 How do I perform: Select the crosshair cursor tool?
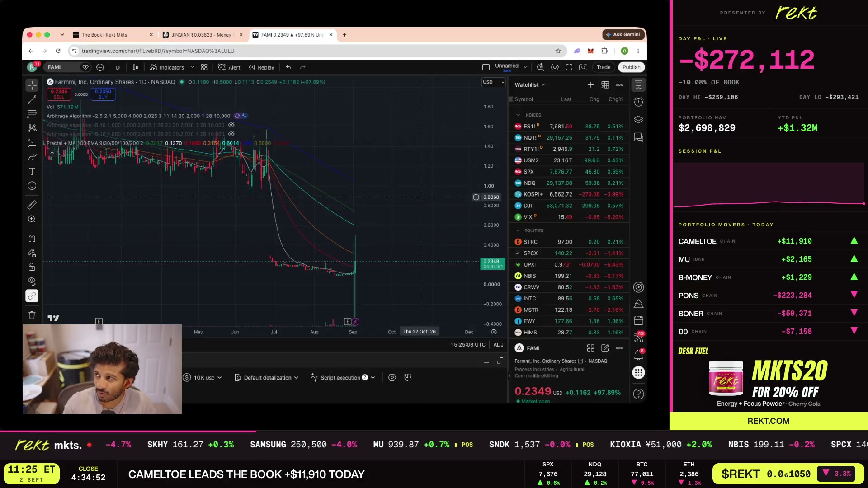coord(32,85)
